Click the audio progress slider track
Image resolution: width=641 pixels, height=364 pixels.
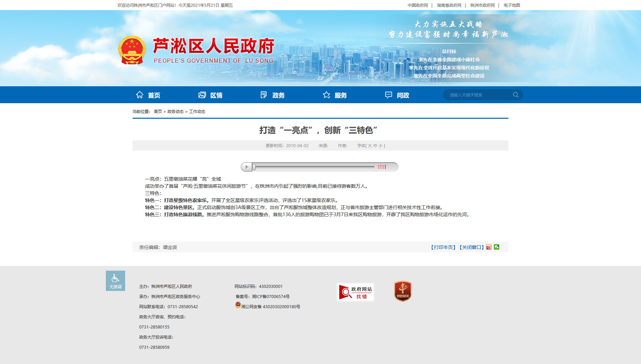[x=315, y=167]
